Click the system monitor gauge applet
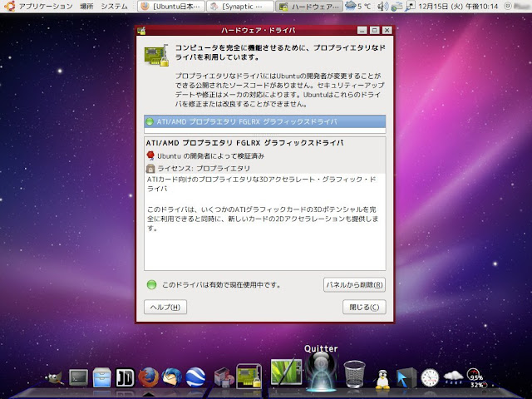 (476, 378)
